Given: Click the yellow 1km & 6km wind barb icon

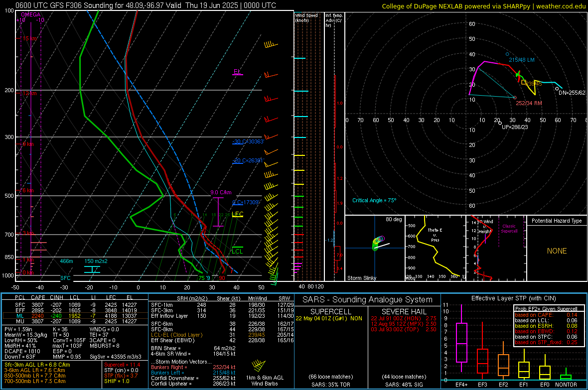Looking at the screenshot, I should pos(259,366).
